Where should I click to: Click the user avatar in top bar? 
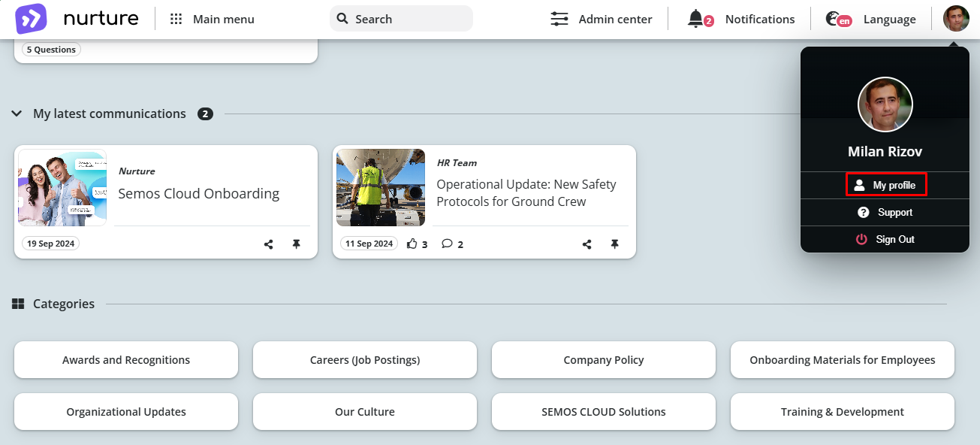pyautogui.click(x=956, y=19)
